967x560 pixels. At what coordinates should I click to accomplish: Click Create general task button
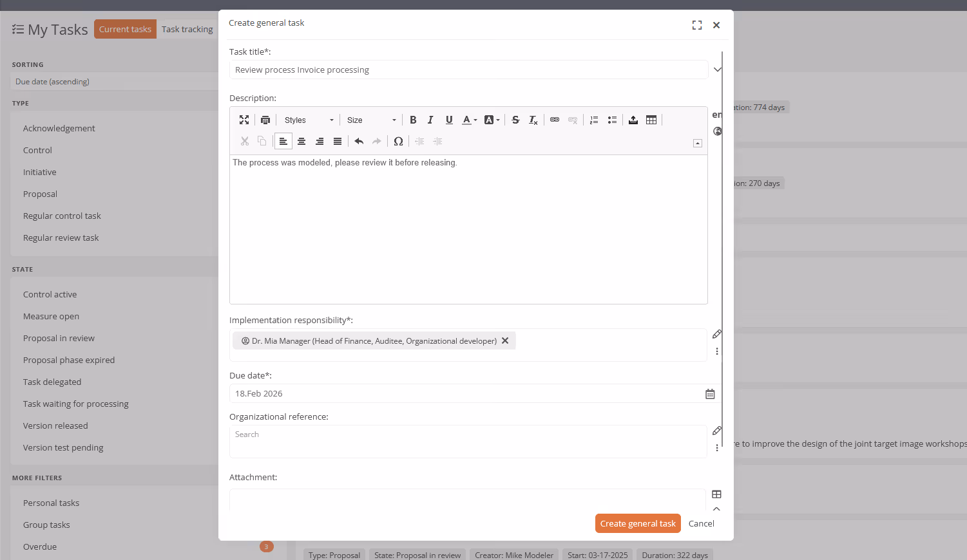click(x=638, y=523)
